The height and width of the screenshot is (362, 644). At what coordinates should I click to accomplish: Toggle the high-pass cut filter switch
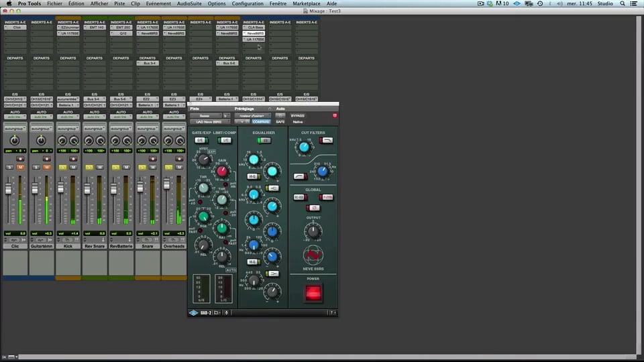coord(301,176)
